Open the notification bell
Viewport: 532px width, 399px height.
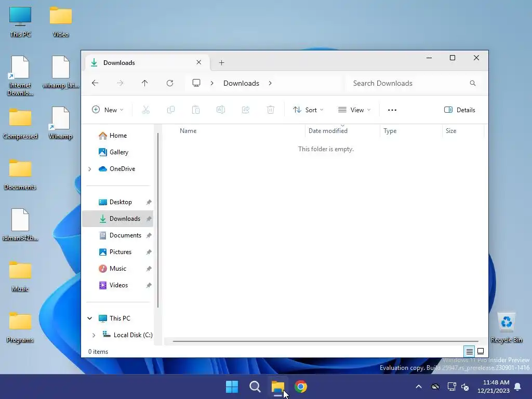[x=518, y=387]
